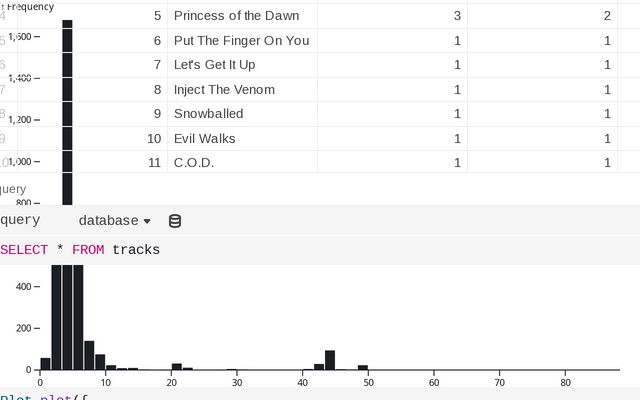Click the track ID 7 cell

click(157, 65)
